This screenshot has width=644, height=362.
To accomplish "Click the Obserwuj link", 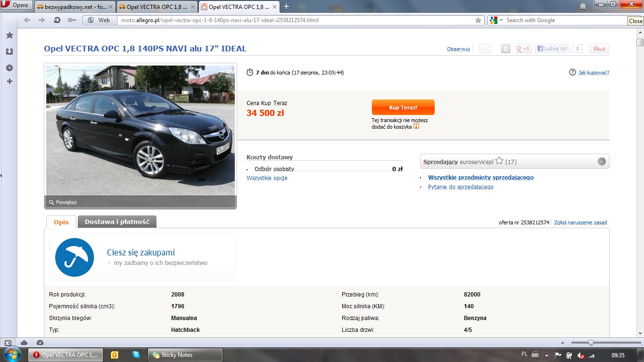I will pyautogui.click(x=458, y=49).
